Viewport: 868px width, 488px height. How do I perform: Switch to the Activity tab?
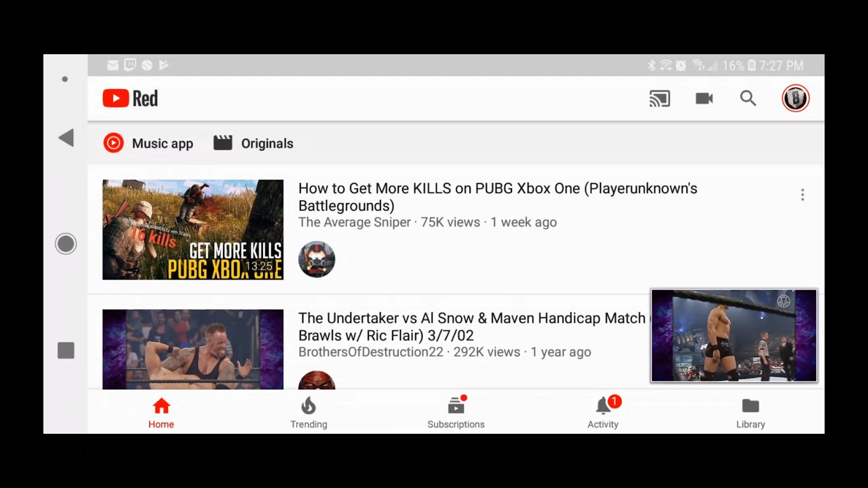(x=603, y=413)
